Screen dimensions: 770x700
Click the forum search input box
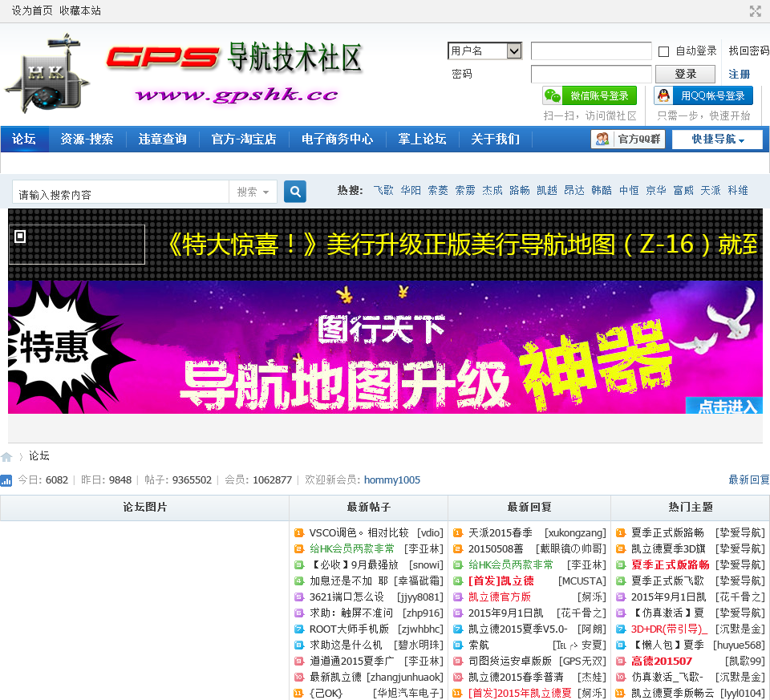coord(121,192)
